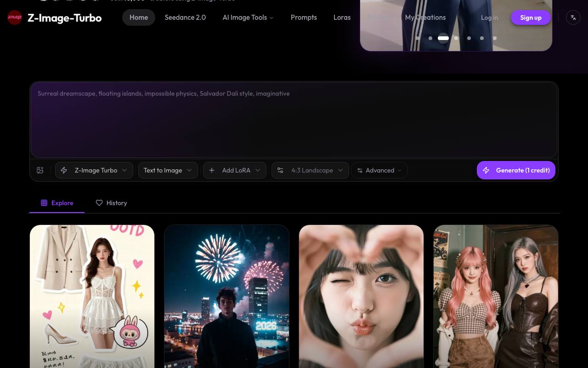Viewport: 588px width, 368px height.
Task: Change the 4:3 Landscape aspect ratio dropdown
Action: tap(310, 170)
